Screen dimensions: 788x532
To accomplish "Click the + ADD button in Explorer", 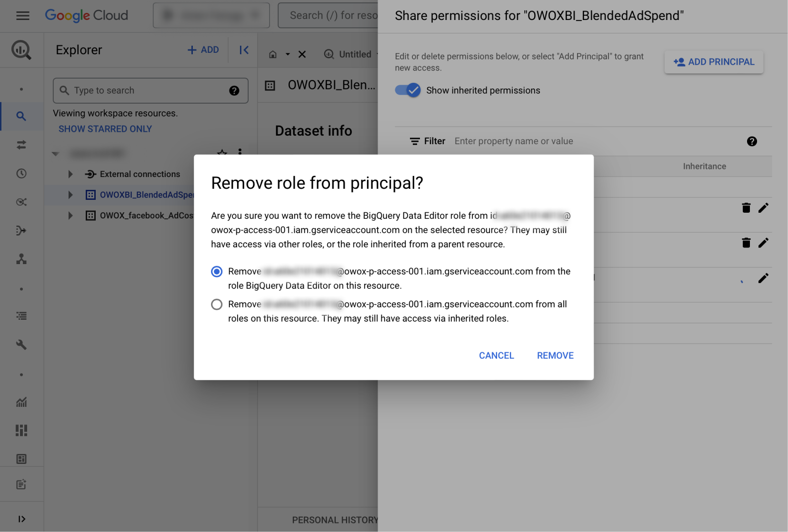I will pos(203,49).
